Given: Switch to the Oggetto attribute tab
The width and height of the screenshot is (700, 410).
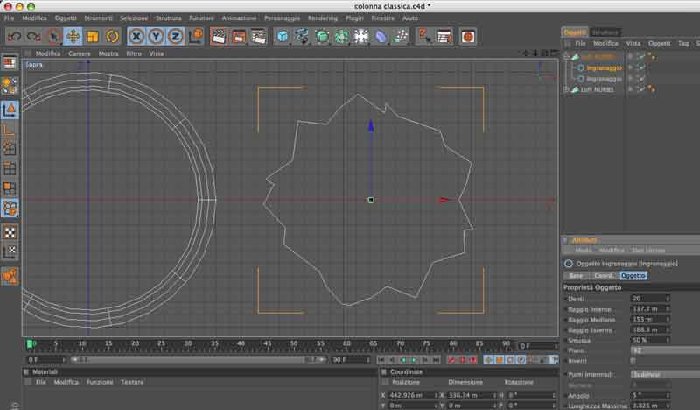Looking at the screenshot, I should click(x=633, y=276).
